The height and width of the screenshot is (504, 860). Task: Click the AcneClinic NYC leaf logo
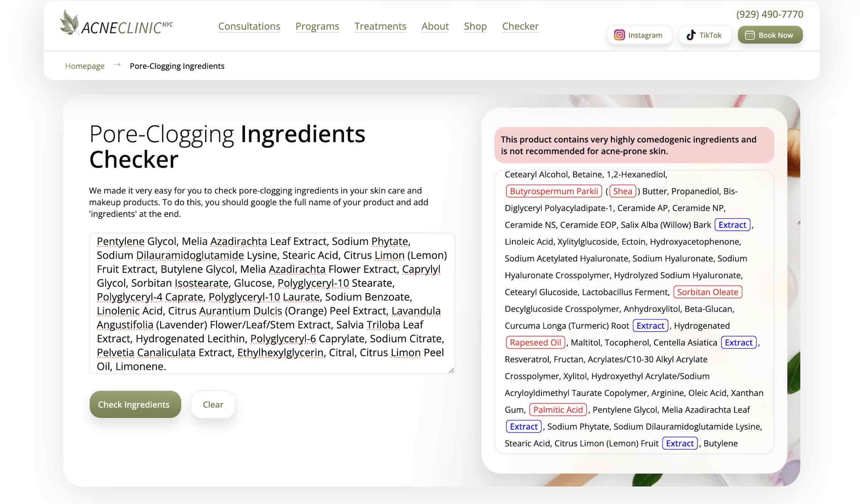(70, 23)
